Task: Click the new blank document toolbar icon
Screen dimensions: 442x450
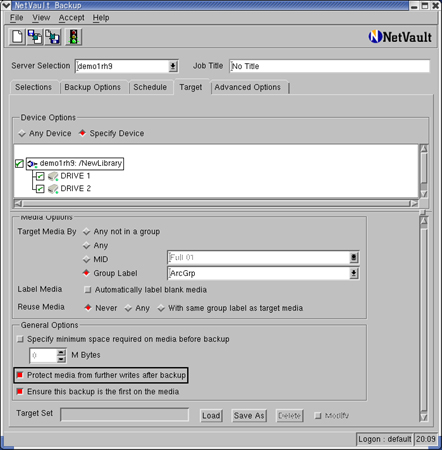Action: 17,37
